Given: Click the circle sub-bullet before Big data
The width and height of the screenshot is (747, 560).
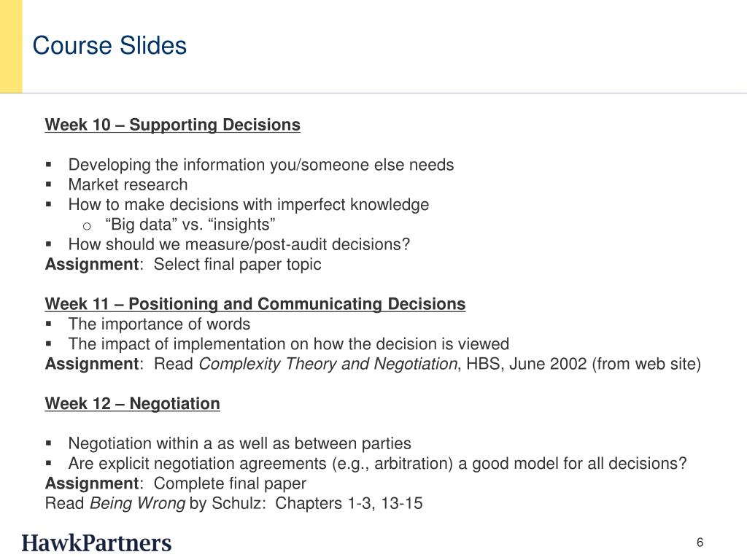Looking at the screenshot, I should click(x=86, y=225).
